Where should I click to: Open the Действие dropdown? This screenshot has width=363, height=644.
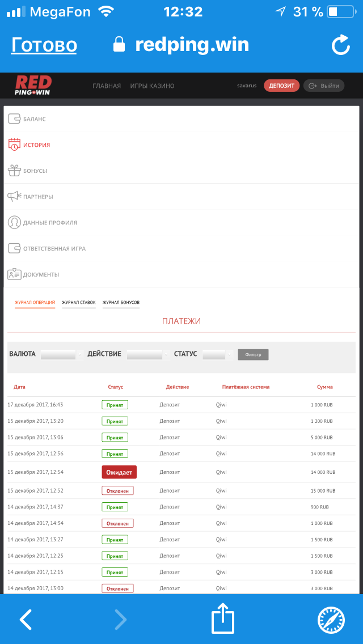(149, 354)
